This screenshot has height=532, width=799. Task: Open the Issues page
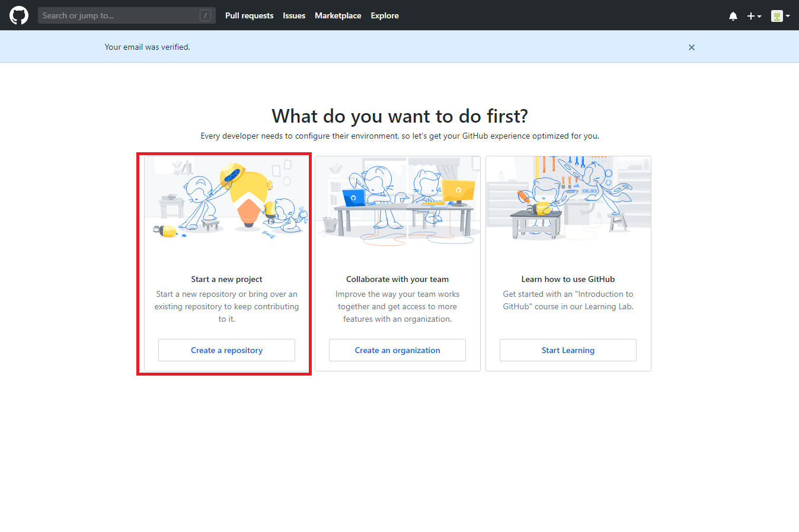tap(294, 15)
